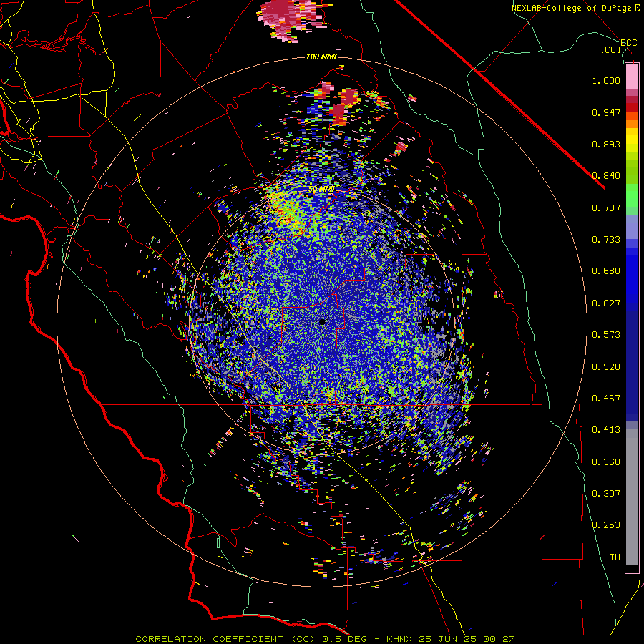This screenshot has height=644, width=644.
Task: Click the 0.787 color scale label
Action: 606,208
